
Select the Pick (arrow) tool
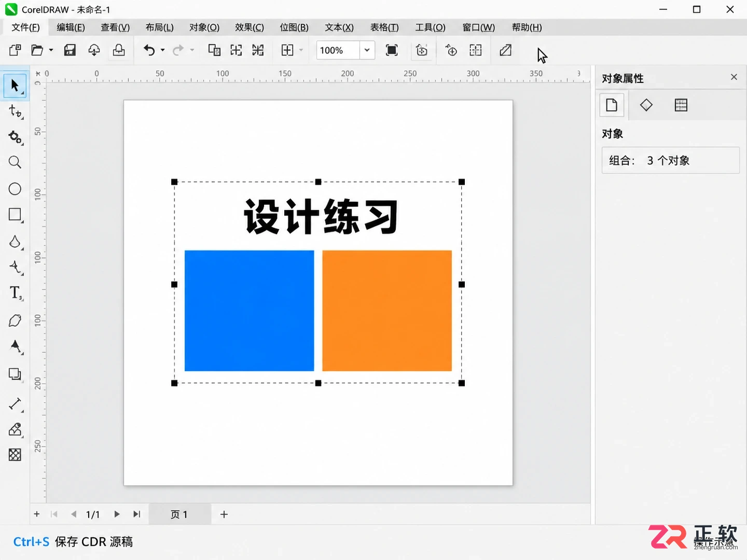click(x=15, y=86)
